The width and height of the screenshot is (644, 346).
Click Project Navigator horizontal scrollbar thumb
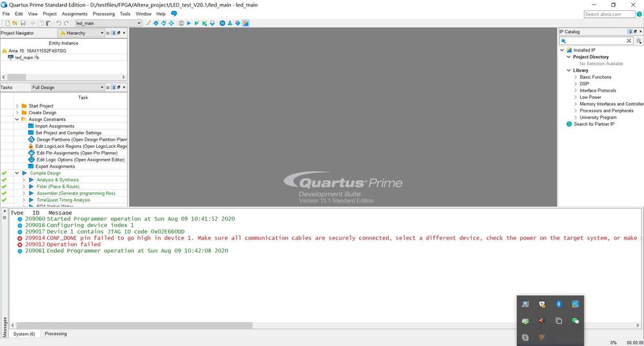coord(17,77)
